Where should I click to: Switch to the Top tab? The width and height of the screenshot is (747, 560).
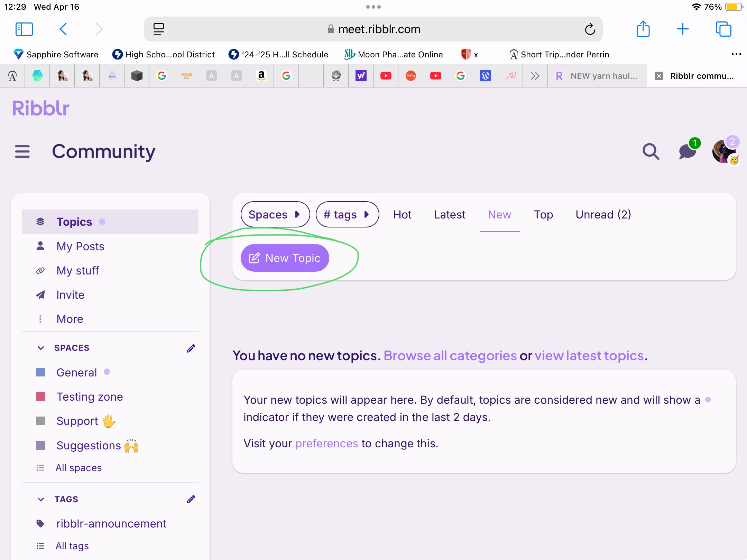[543, 214]
